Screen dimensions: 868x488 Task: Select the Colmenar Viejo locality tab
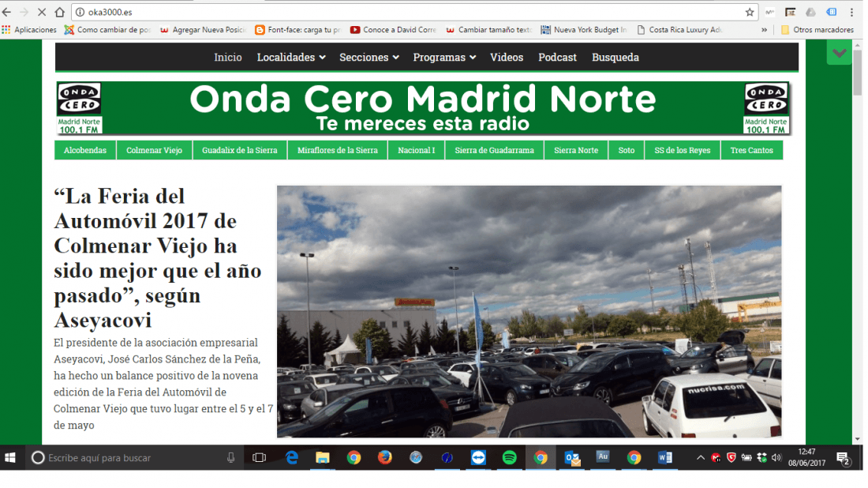[x=154, y=150]
